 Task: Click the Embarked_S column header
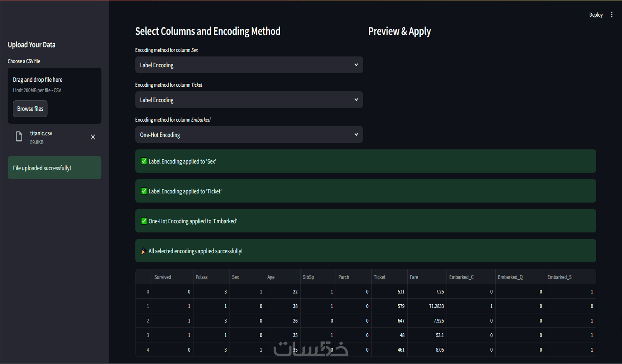point(559,277)
